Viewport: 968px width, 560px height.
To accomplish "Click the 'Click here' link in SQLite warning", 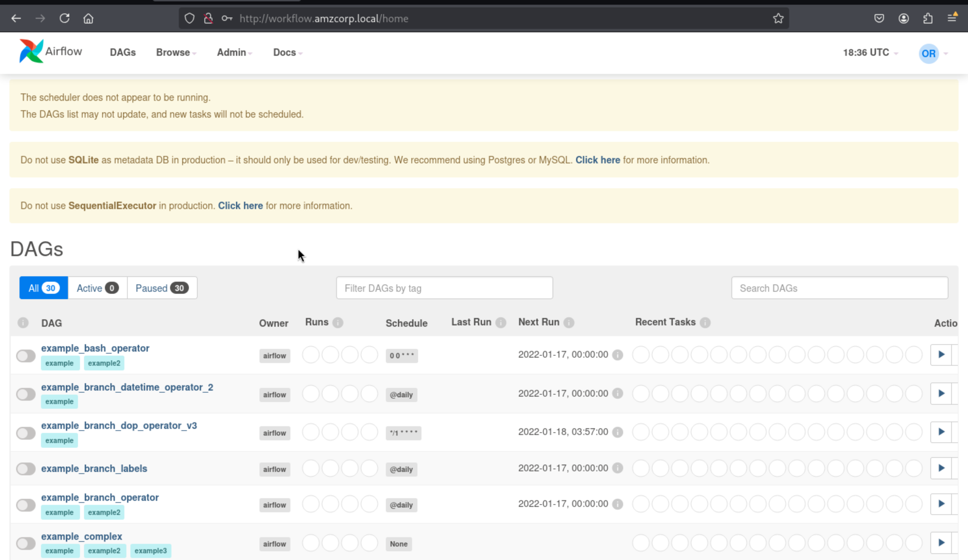I will 597,160.
